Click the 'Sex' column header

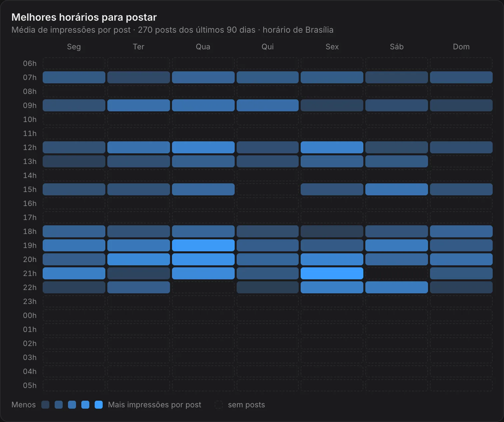click(x=332, y=47)
